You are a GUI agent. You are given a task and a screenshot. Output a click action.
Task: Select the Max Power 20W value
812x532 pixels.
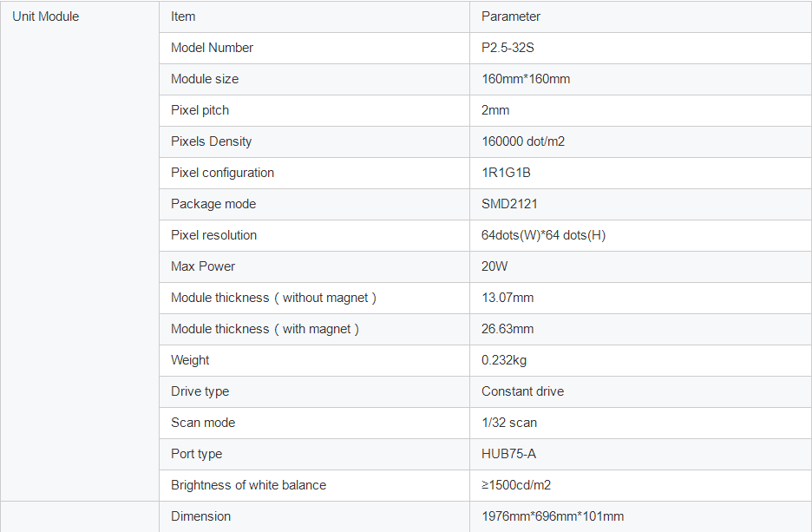(494, 266)
